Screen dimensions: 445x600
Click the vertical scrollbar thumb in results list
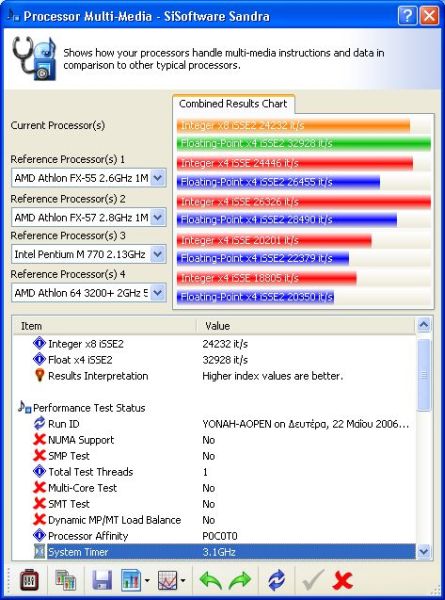pos(424,375)
